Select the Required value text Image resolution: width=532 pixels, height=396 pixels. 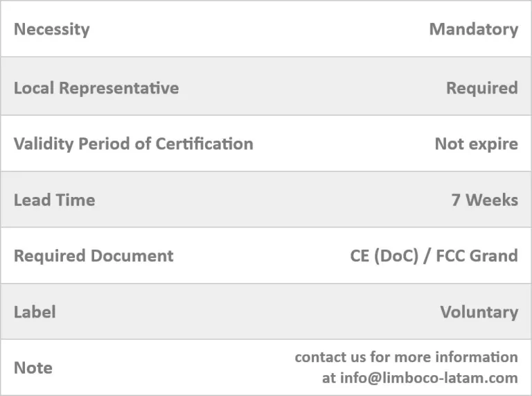[482, 88]
